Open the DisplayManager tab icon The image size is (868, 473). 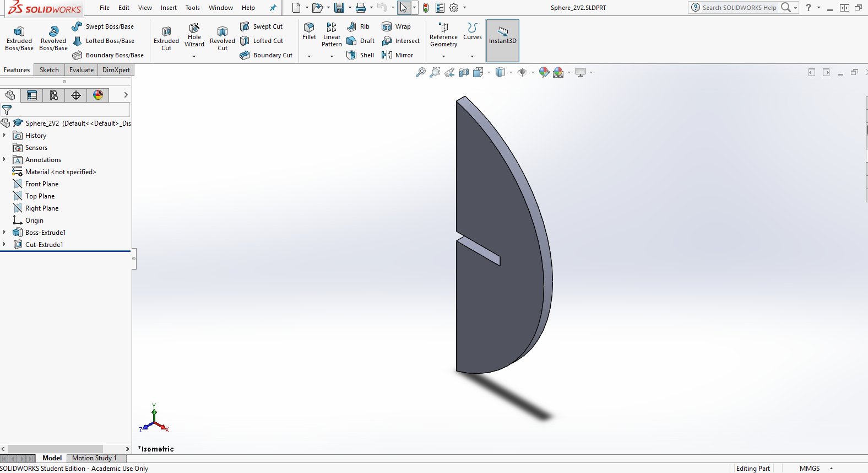coord(98,95)
